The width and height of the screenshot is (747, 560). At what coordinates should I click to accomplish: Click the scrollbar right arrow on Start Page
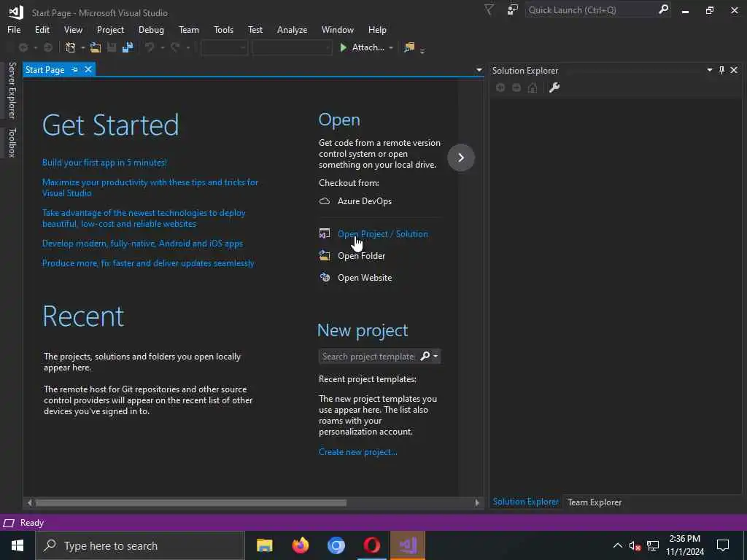click(477, 503)
